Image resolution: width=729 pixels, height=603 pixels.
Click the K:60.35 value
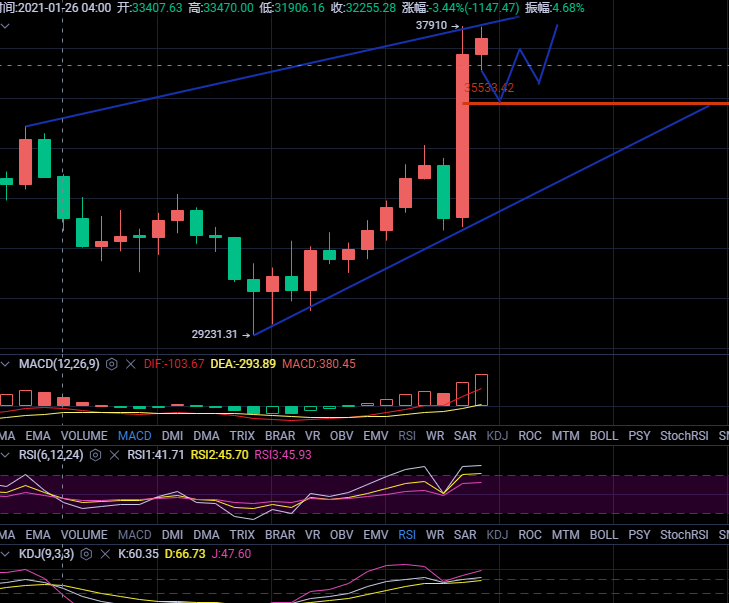tap(138, 554)
